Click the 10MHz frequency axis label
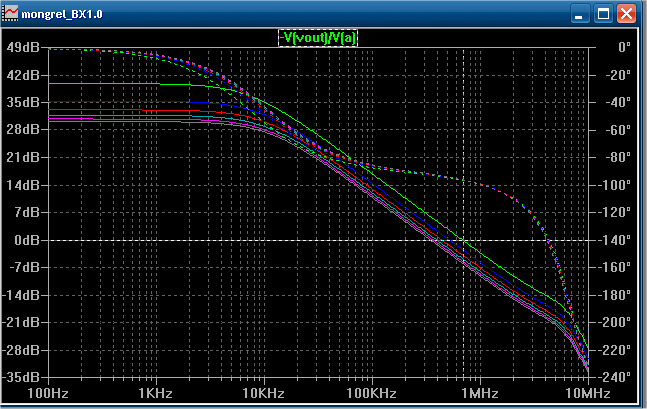647x409 pixels. point(588,393)
